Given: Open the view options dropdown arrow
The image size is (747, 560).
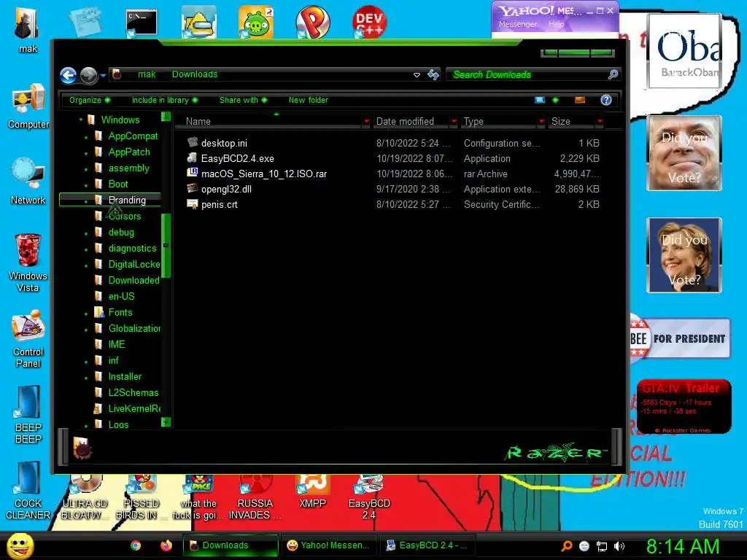Looking at the screenshot, I should 555,100.
